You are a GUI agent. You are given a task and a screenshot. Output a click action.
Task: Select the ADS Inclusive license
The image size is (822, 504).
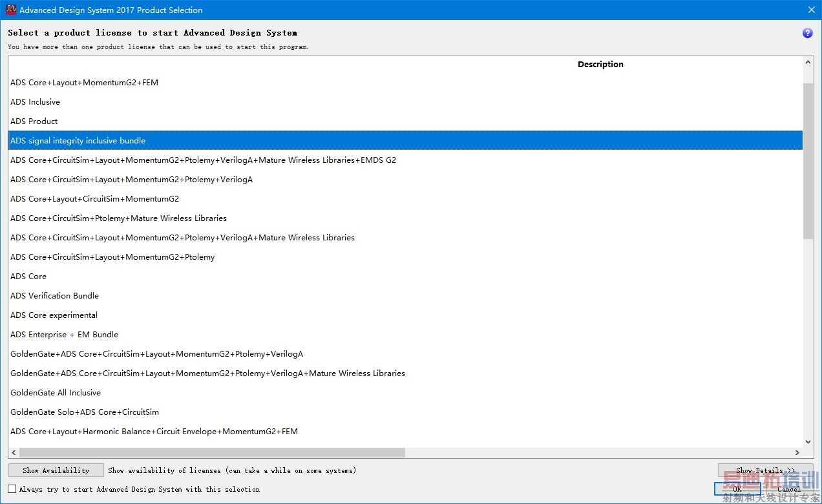(x=405, y=101)
